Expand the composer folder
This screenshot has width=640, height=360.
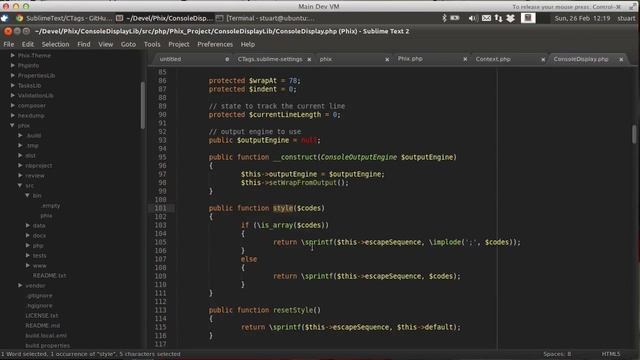pyautogui.click(x=13, y=105)
